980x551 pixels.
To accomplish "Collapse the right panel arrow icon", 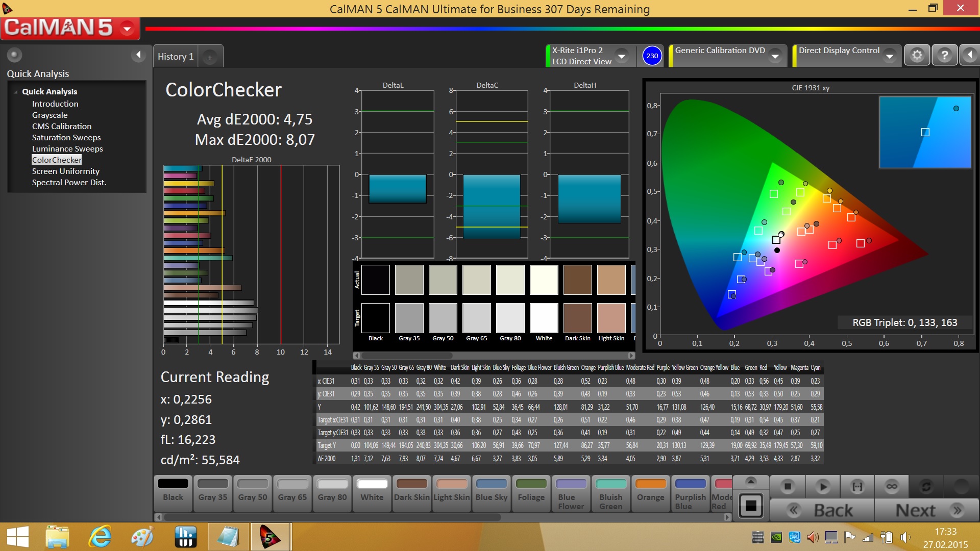I will [x=970, y=55].
